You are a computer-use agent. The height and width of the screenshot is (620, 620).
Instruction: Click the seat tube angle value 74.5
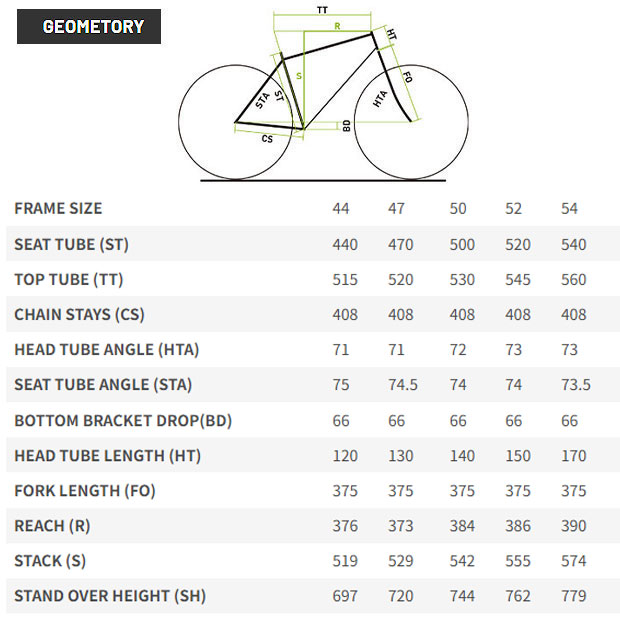[x=403, y=385]
